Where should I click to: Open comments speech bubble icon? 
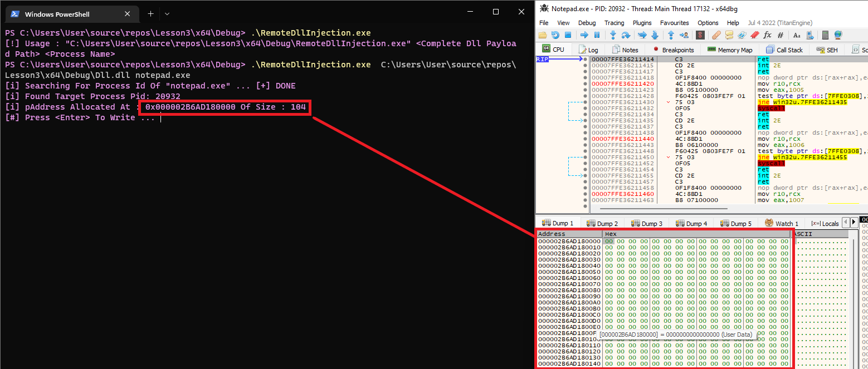[729, 35]
